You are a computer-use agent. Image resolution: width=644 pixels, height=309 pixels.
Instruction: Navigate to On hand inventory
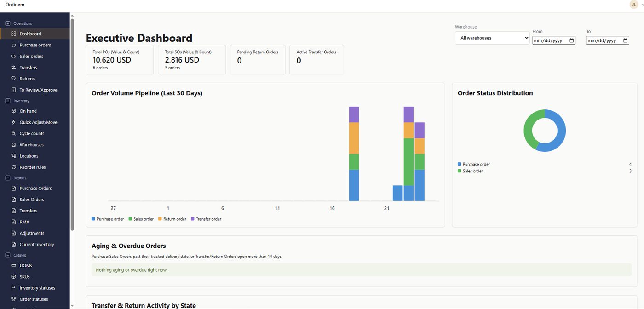[x=35, y=111]
